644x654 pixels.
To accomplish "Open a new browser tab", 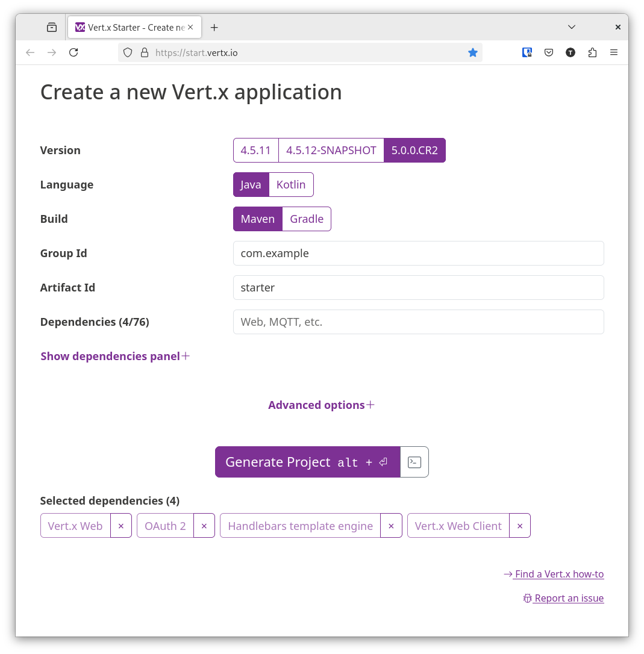I will 214,27.
